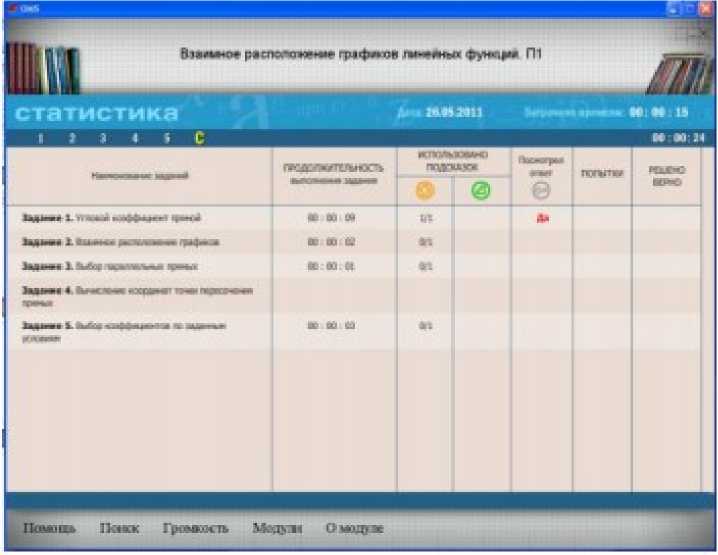Viewport: 718px width, 555px height.
Task: Open task 5 in the navigation bar
Action: (x=167, y=138)
